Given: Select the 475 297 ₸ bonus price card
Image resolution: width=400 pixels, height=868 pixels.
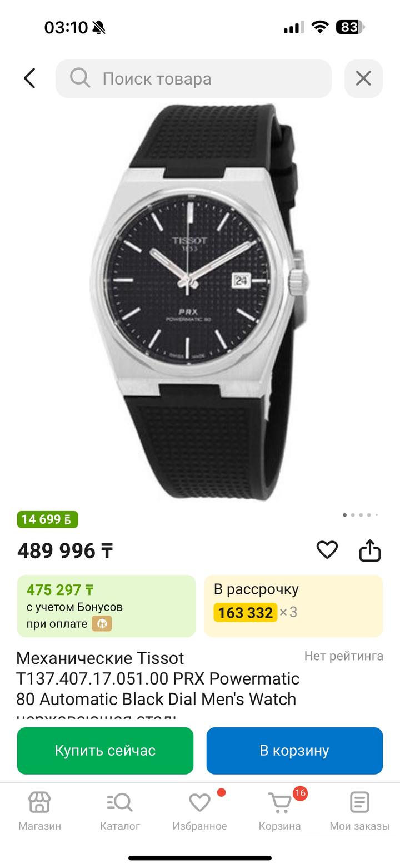Looking at the screenshot, I should click(x=106, y=606).
